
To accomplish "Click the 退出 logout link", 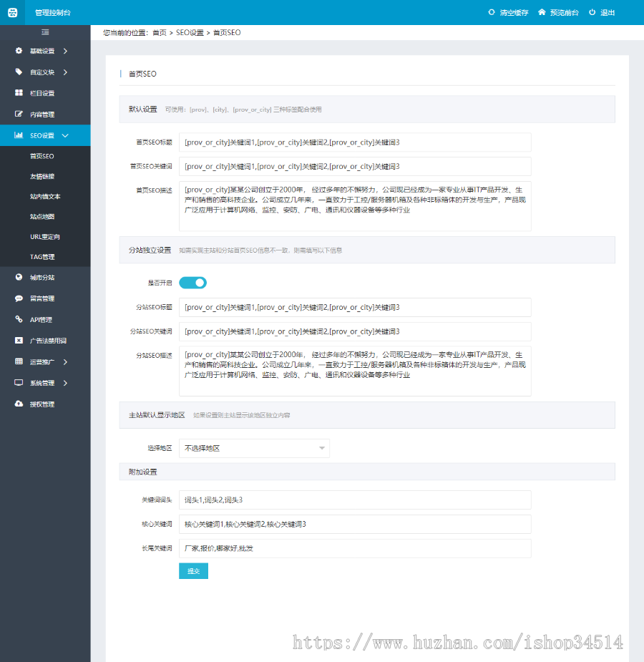I will click(x=608, y=13).
